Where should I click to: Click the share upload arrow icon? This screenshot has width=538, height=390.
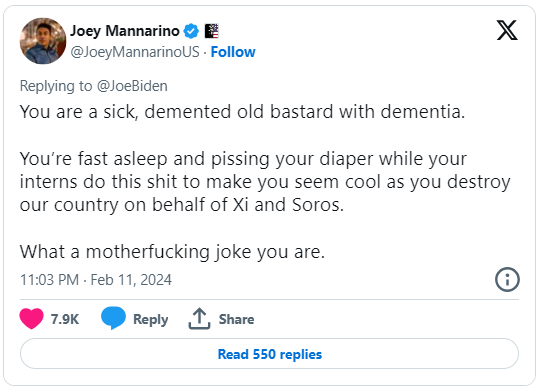(x=199, y=319)
